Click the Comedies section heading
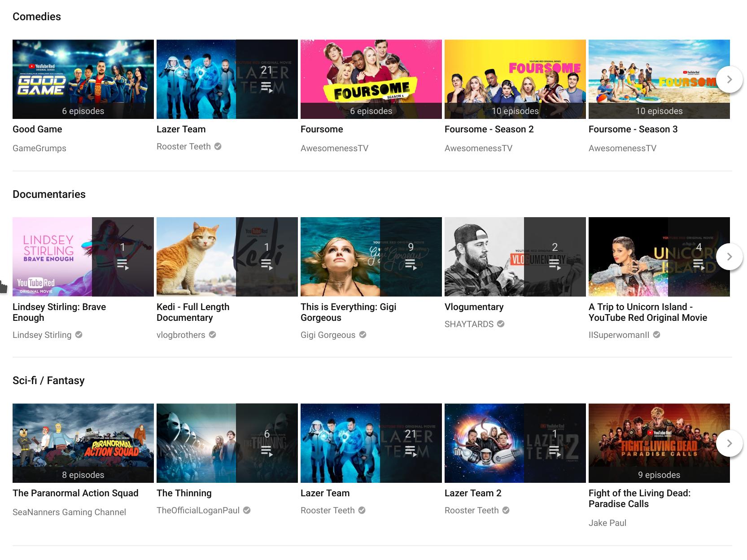The width and height of the screenshot is (747, 560). pyautogui.click(x=37, y=17)
